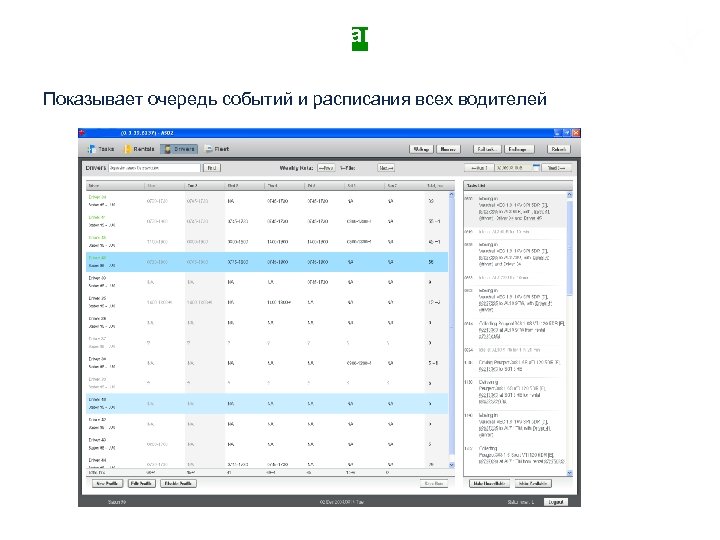Open the Tasks tab
Screen dimensions: 720x540
coord(101,149)
